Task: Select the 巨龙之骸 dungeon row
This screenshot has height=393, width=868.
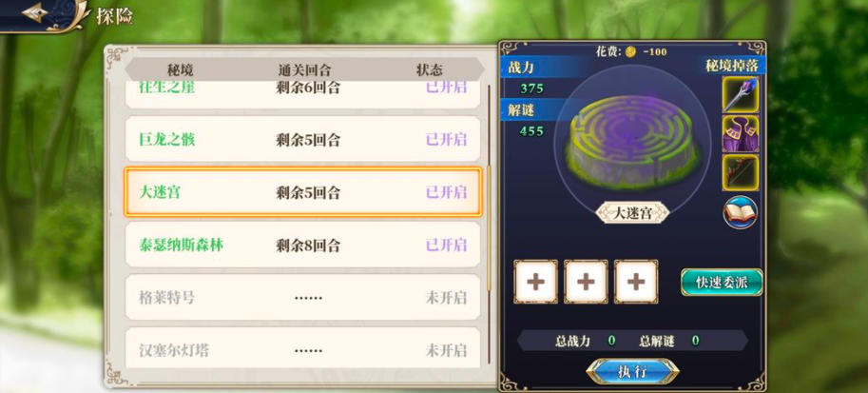Action: click(x=303, y=139)
